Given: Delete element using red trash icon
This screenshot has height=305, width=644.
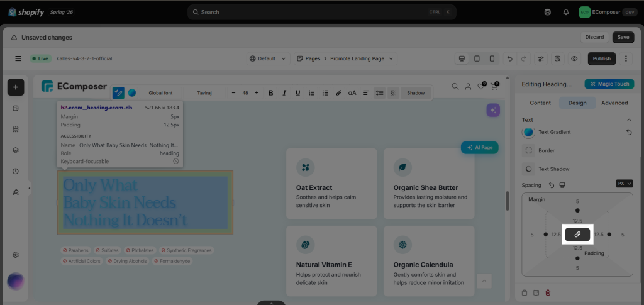Looking at the screenshot, I should tap(548, 292).
